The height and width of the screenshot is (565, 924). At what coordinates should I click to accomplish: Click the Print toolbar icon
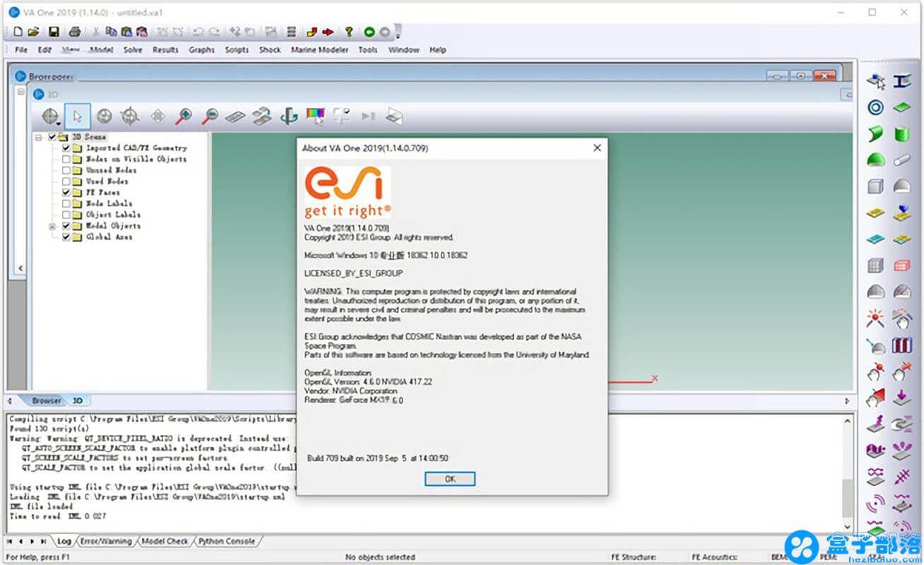(x=74, y=32)
